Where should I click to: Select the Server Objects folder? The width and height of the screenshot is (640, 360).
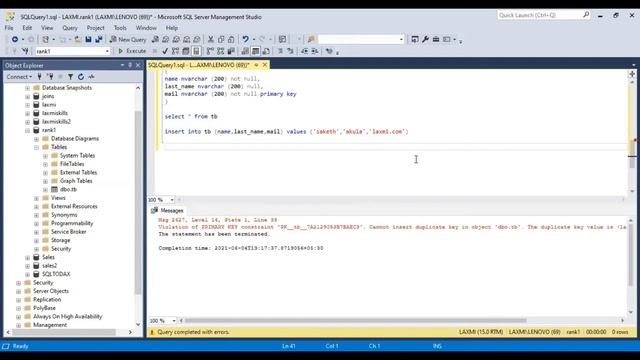51,291
